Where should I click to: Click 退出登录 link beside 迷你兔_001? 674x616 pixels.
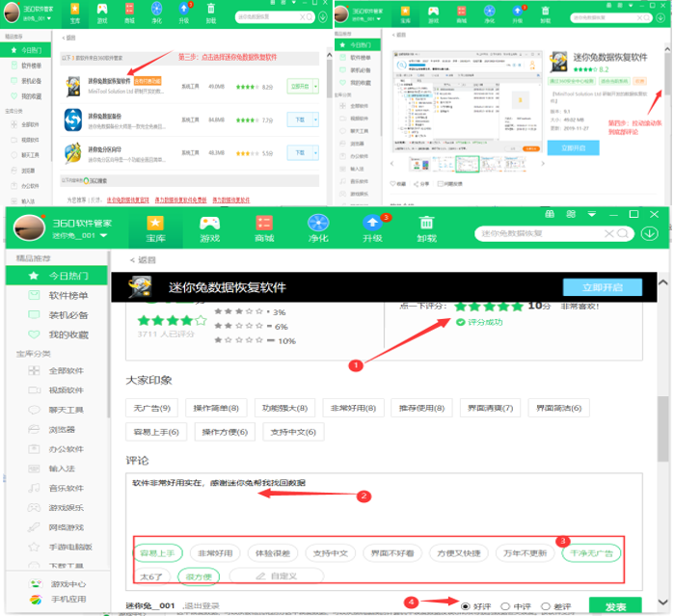coord(202,605)
